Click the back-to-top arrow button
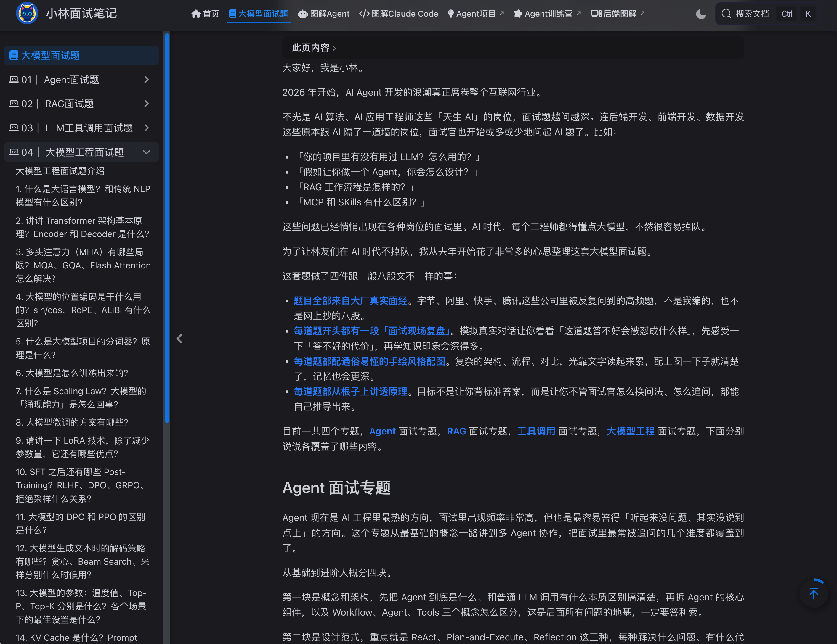 (814, 593)
